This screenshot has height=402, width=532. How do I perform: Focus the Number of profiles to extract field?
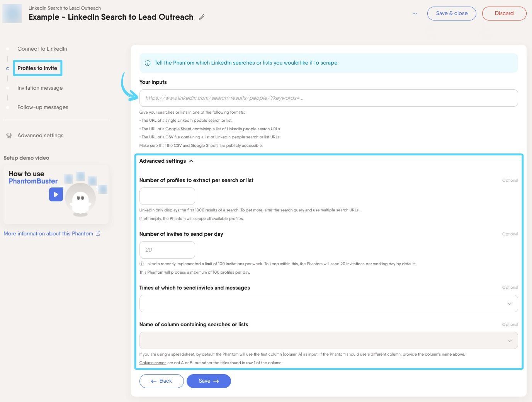coord(167,196)
